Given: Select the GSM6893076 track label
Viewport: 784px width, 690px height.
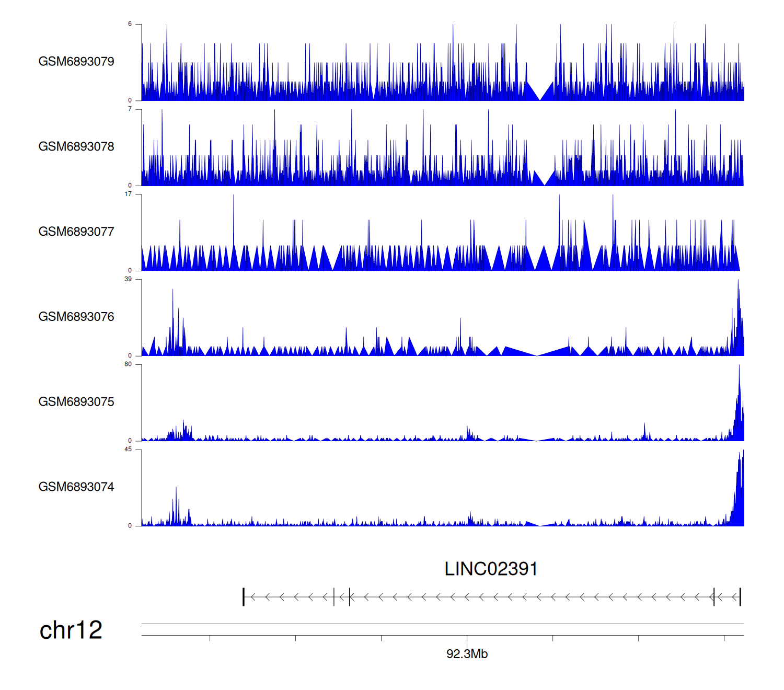Looking at the screenshot, I should coord(76,317).
